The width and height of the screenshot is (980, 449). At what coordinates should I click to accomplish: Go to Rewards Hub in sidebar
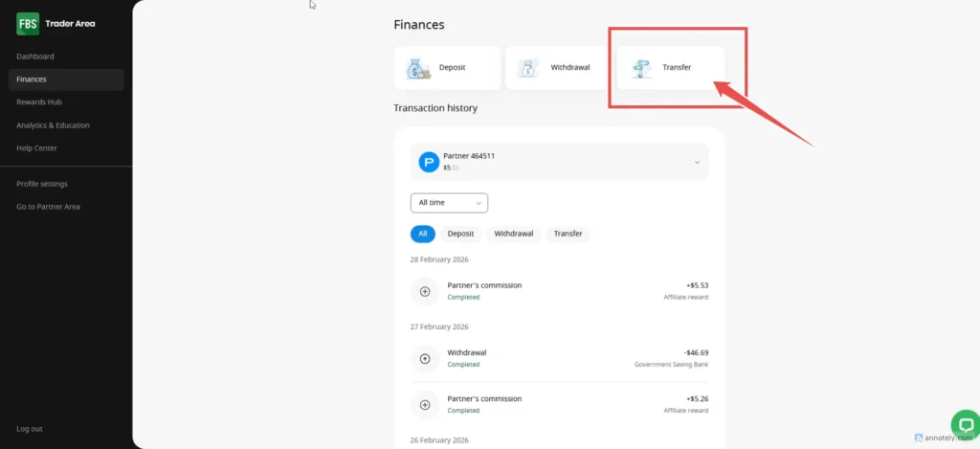pos(39,102)
